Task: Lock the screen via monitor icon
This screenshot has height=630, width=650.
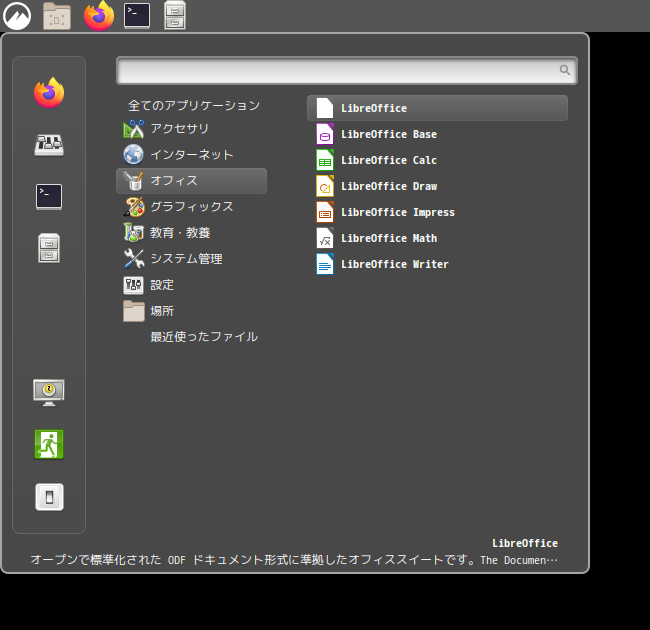Action: tap(49, 392)
